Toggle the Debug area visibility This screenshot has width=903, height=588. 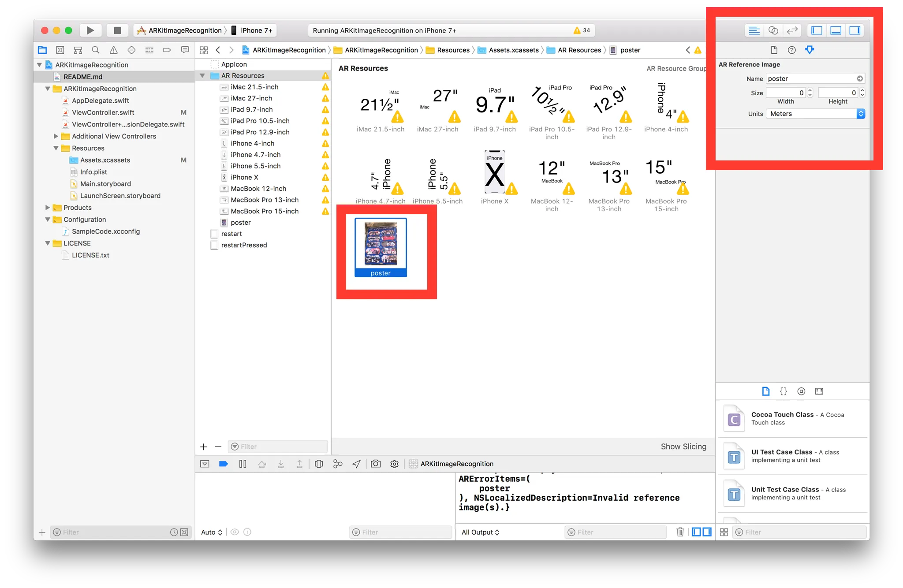pos(836,30)
